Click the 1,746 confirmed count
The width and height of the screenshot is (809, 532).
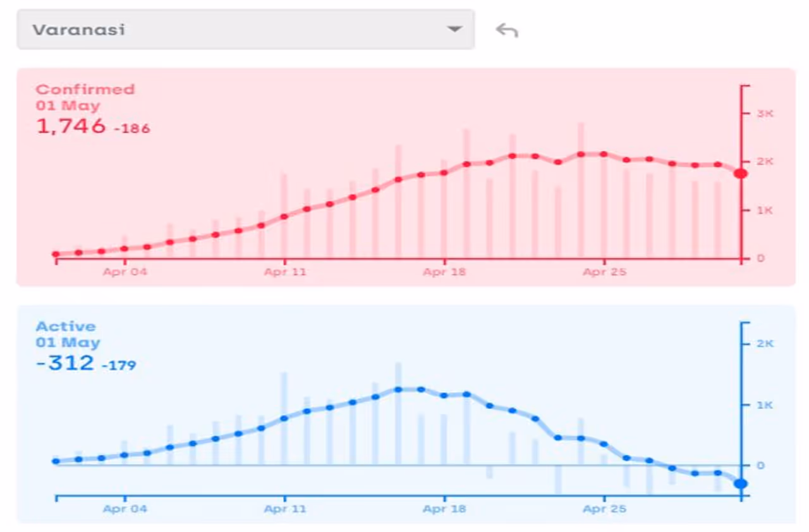click(x=71, y=126)
